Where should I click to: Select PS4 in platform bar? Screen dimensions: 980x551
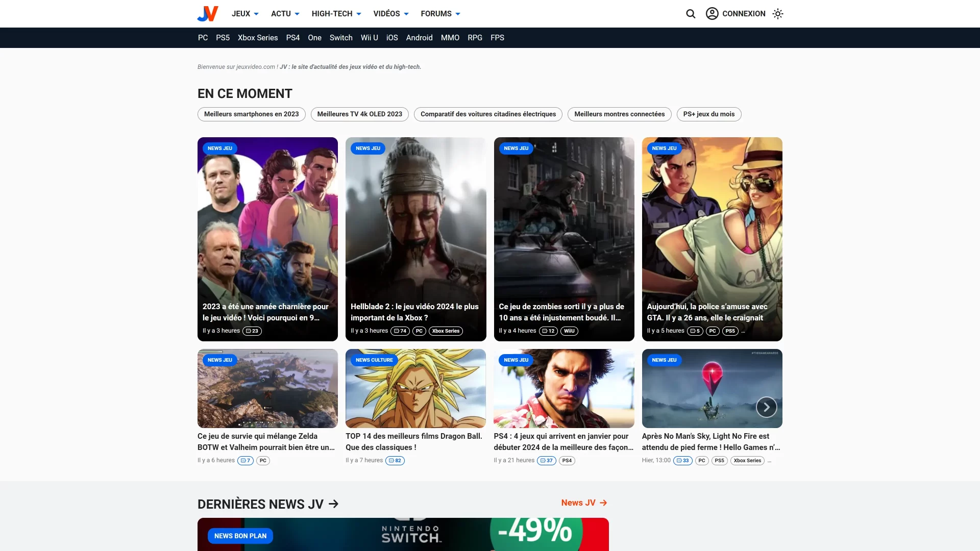293,38
